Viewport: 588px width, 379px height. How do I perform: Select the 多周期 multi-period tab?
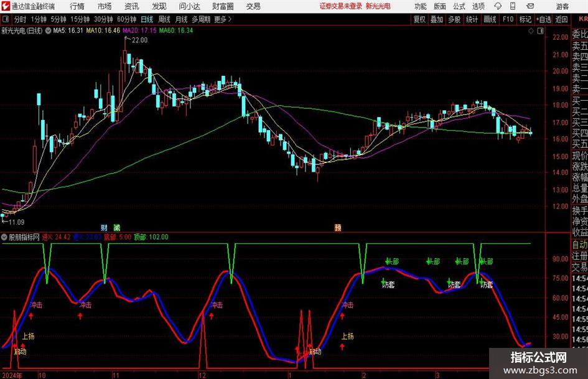[x=201, y=19]
